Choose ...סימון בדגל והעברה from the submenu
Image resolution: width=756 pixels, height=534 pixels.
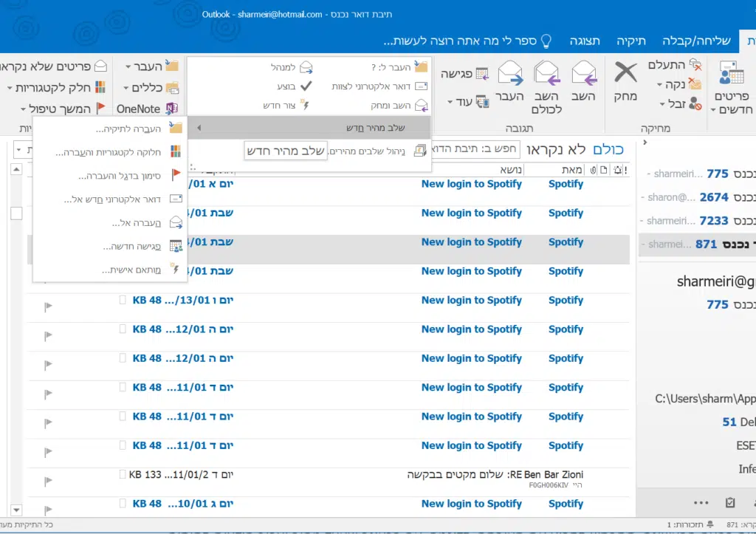111,176
